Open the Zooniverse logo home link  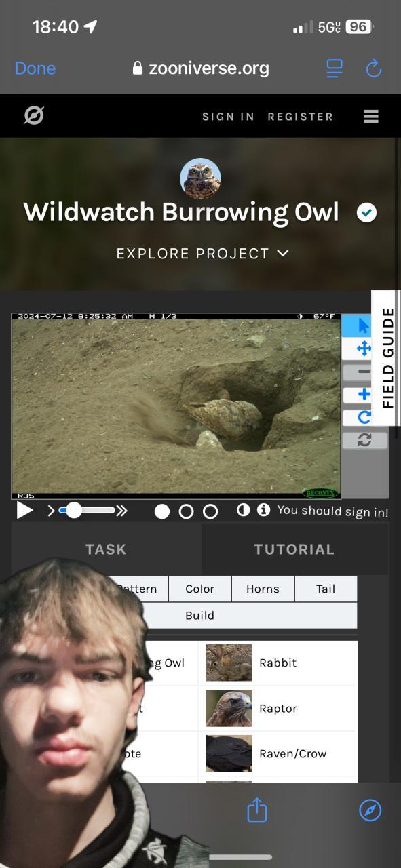pos(33,116)
